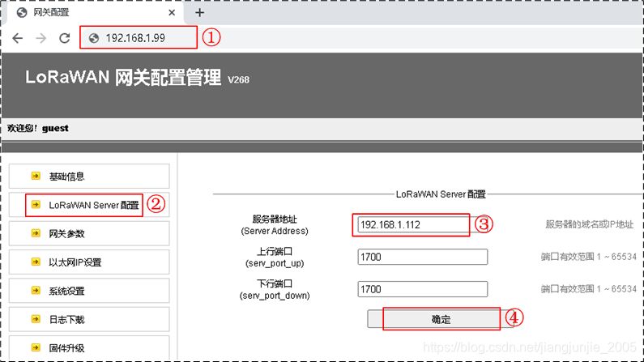Go back with the browser back arrow
Viewport: 644px width, 362px height.
(x=17, y=38)
